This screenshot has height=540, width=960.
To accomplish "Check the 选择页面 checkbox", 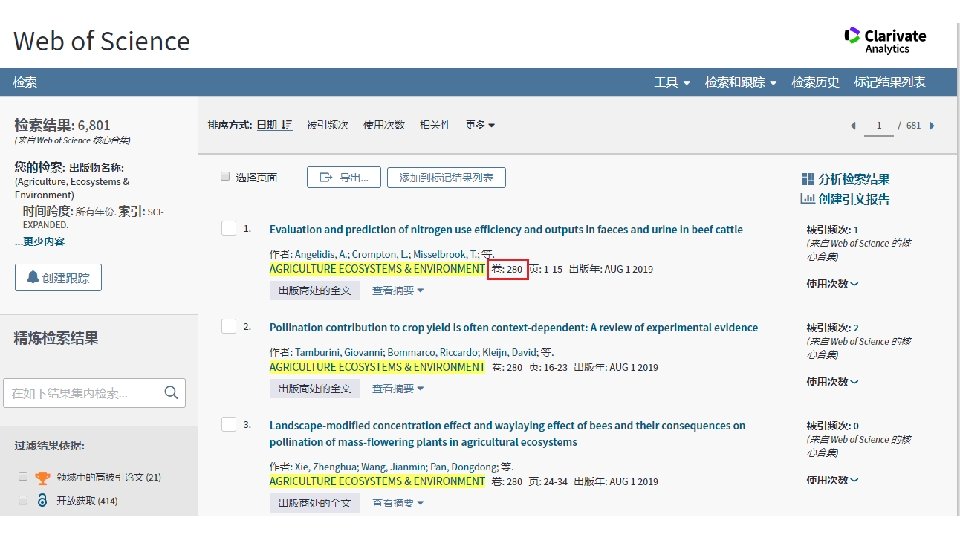I will [225, 177].
